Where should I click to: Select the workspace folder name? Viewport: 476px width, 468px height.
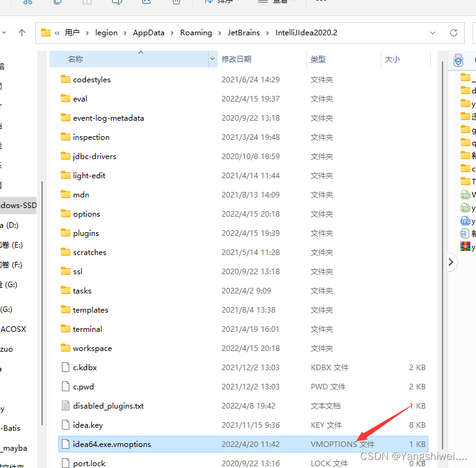[x=92, y=349]
